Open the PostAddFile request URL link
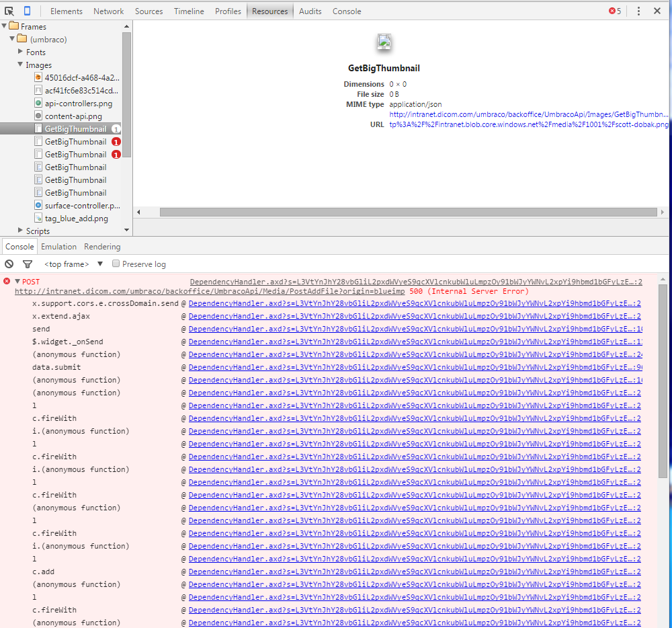672x628 pixels. [x=210, y=291]
